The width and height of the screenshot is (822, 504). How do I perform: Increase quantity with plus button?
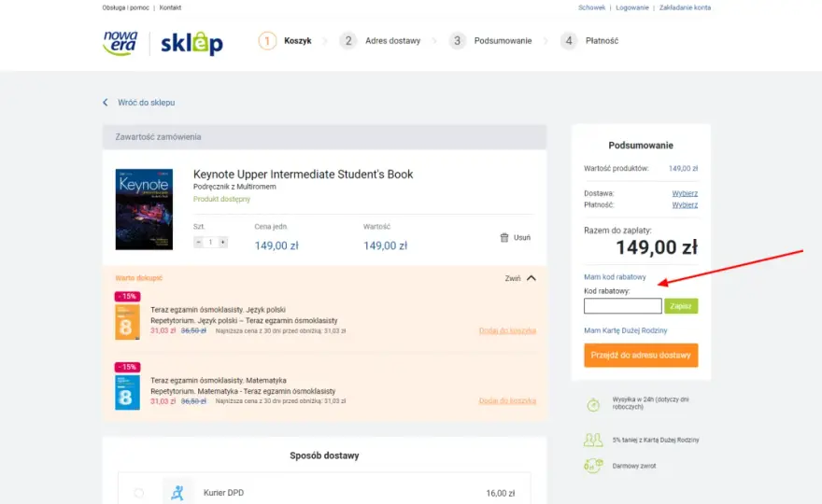click(223, 242)
